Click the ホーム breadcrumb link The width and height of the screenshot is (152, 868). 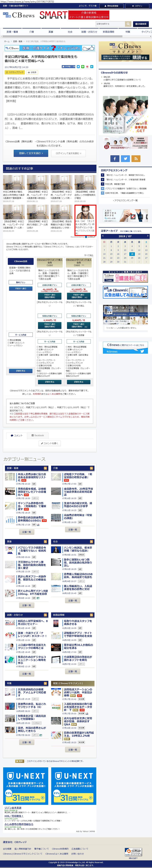point(7,41)
